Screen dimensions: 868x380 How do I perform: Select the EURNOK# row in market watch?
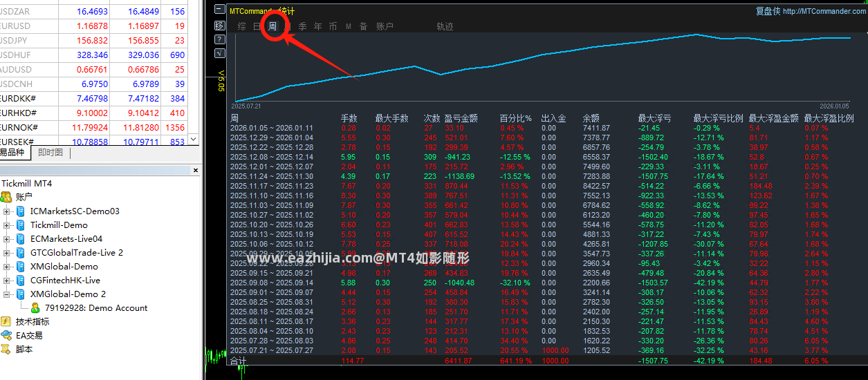click(x=93, y=127)
